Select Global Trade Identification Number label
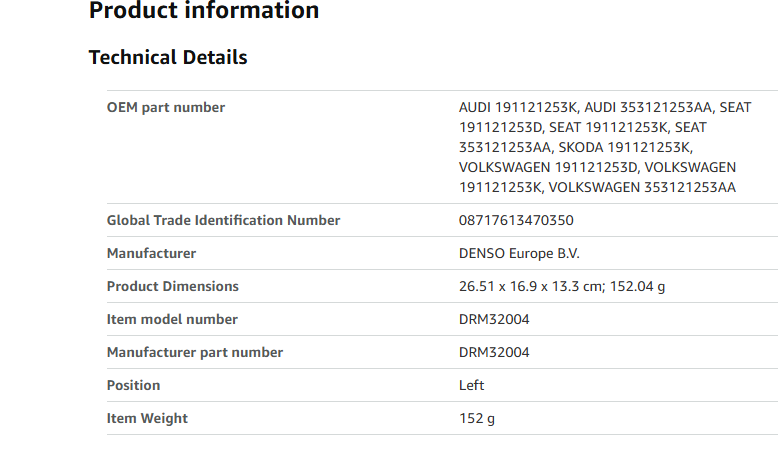The image size is (778, 458). coord(223,220)
